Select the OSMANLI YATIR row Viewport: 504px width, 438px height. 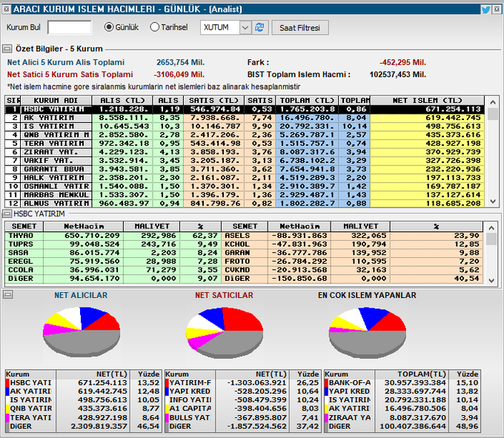click(x=245, y=186)
